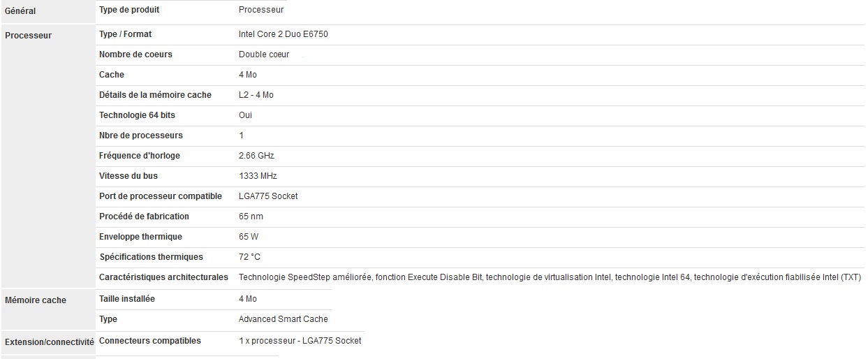Click the Extension/connectivité section header

pyautogui.click(x=49, y=342)
